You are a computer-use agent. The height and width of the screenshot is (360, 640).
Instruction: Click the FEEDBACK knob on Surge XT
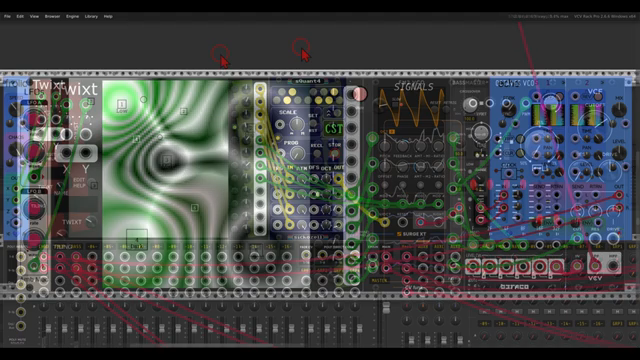tap(402, 146)
